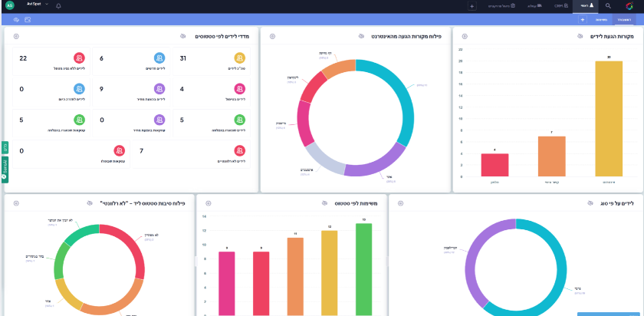644x316 pixels.
Task: Hide the לידים על פי סוג widget
Action: (590, 203)
